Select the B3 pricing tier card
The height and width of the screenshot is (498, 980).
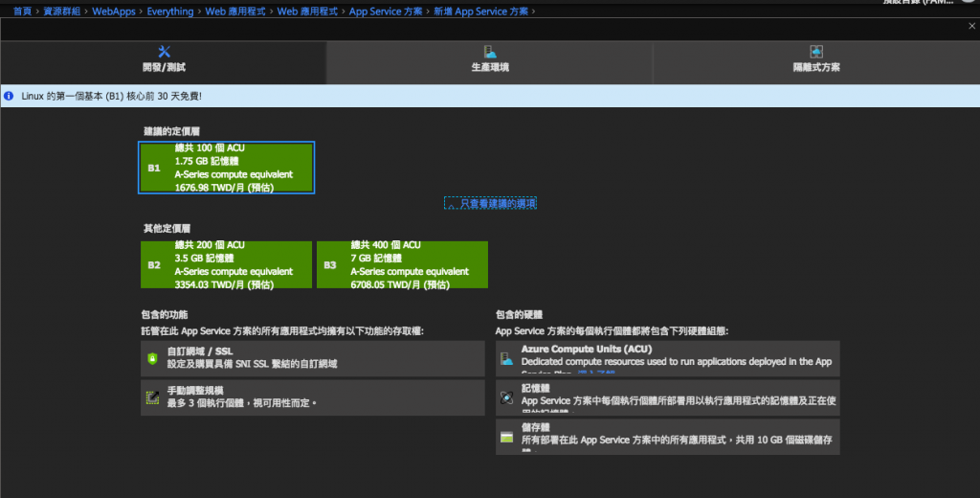click(403, 264)
